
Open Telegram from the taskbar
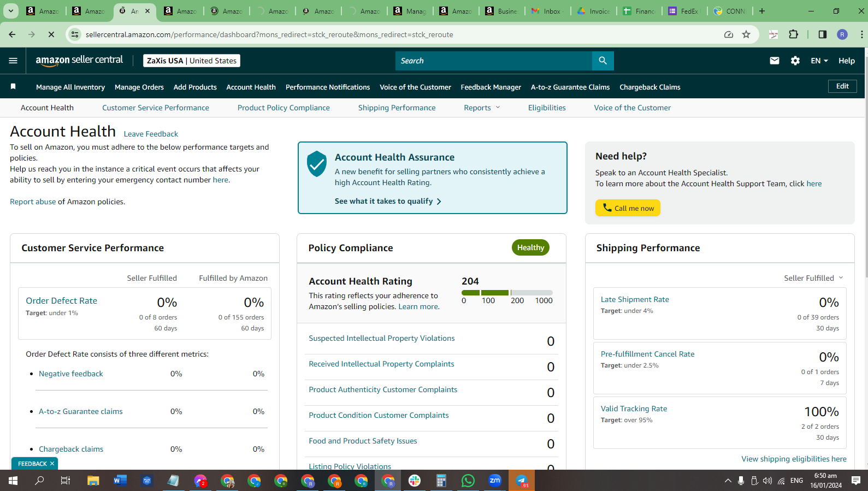[x=522, y=481]
